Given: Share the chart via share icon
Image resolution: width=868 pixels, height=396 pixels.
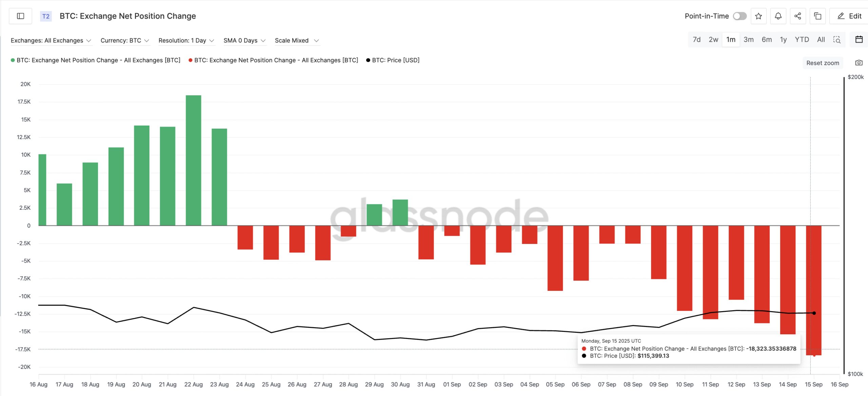Looking at the screenshot, I should coord(798,16).
